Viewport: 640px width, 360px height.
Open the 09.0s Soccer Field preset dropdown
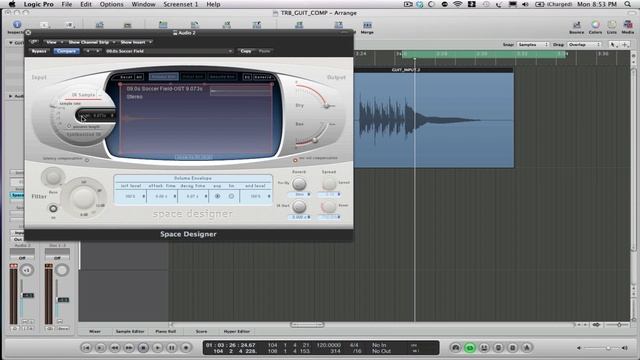(169, 51)
